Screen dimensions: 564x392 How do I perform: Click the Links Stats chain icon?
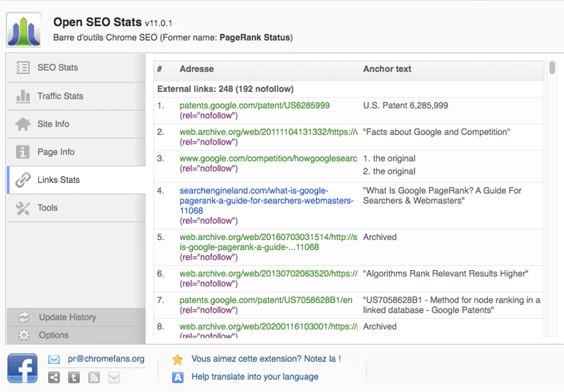click(23, 179)
